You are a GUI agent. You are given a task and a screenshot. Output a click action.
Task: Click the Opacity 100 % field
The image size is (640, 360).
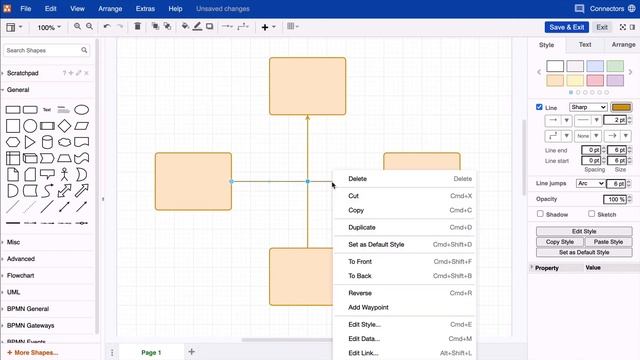click(x=615, y=199)
